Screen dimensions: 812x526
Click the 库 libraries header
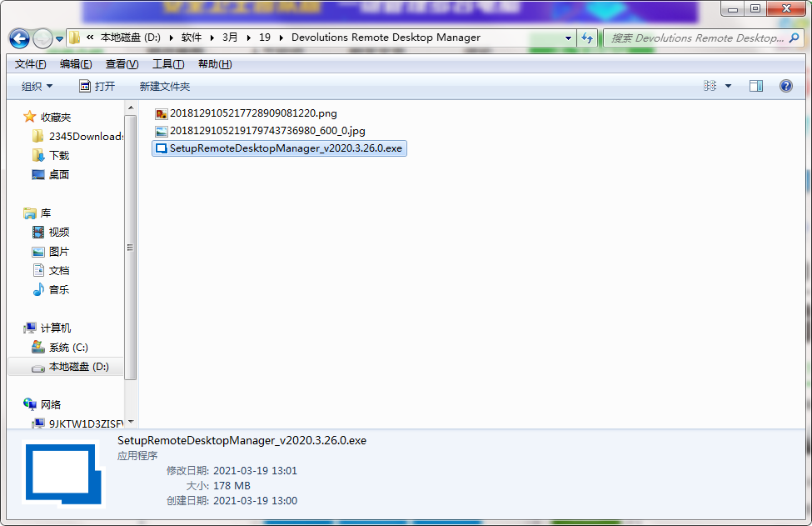click(x=46, y=213)
